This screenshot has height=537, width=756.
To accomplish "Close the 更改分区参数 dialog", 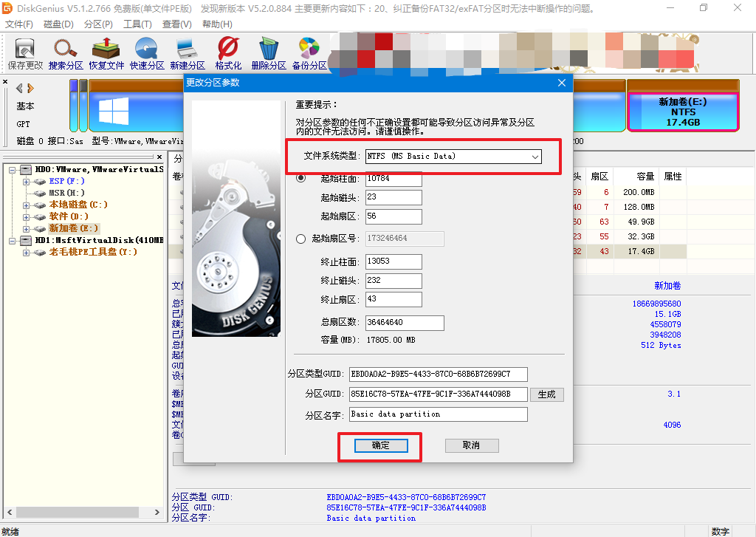I will [x=562, y=83].
